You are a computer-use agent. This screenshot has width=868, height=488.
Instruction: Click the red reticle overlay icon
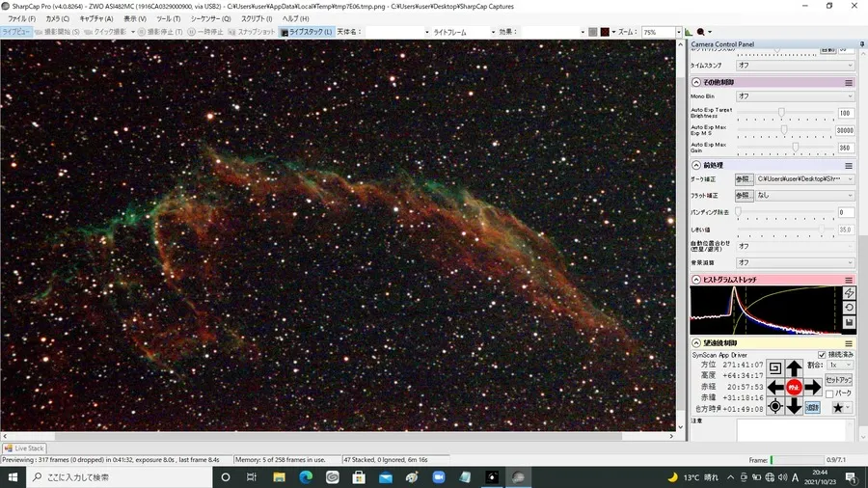click(605, 32)
